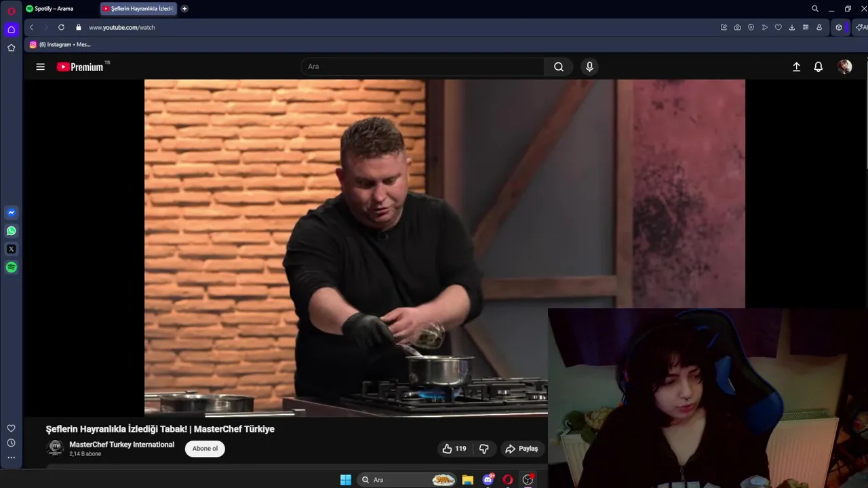Open browsing history clock in sidebar
The height and width of the screenshot is (488, 868).
11,443
